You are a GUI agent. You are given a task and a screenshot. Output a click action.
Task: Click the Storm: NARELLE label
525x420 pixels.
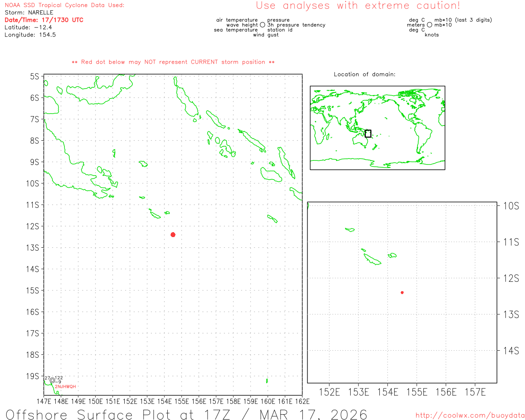29,13
